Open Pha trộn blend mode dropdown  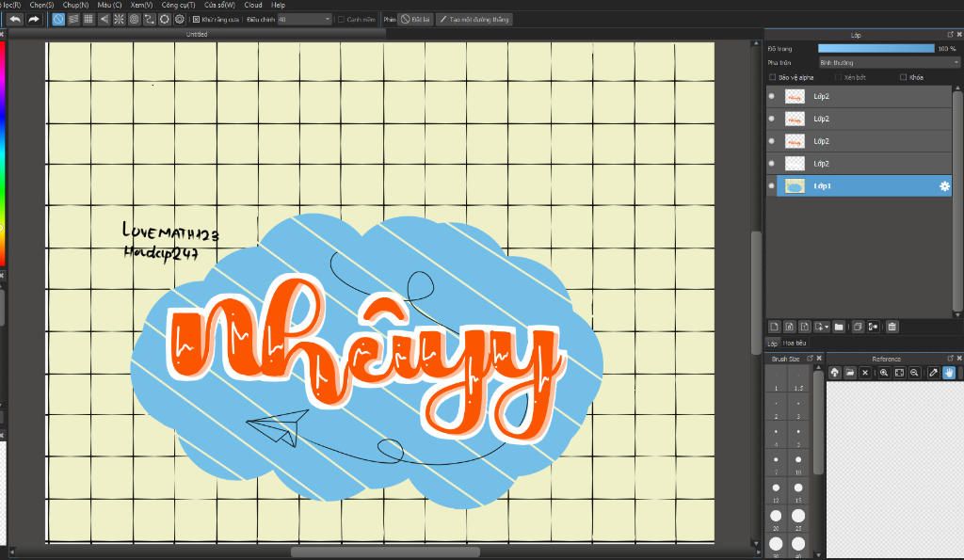[889, 63]
